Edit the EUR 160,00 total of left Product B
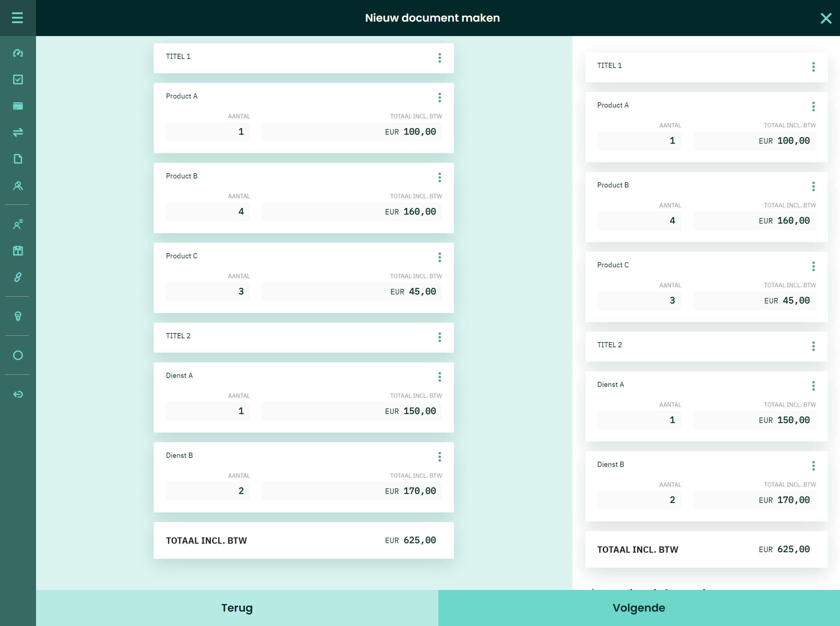Screen dimensions: 840x626 (352, 212)
